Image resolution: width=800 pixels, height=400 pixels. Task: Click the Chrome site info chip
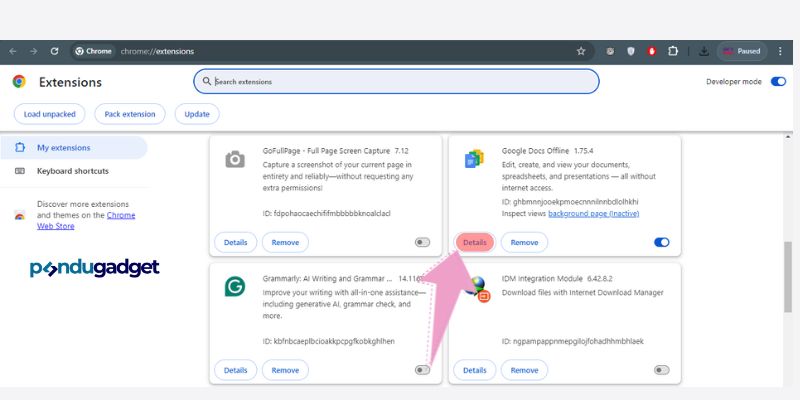tap(93, 51)
